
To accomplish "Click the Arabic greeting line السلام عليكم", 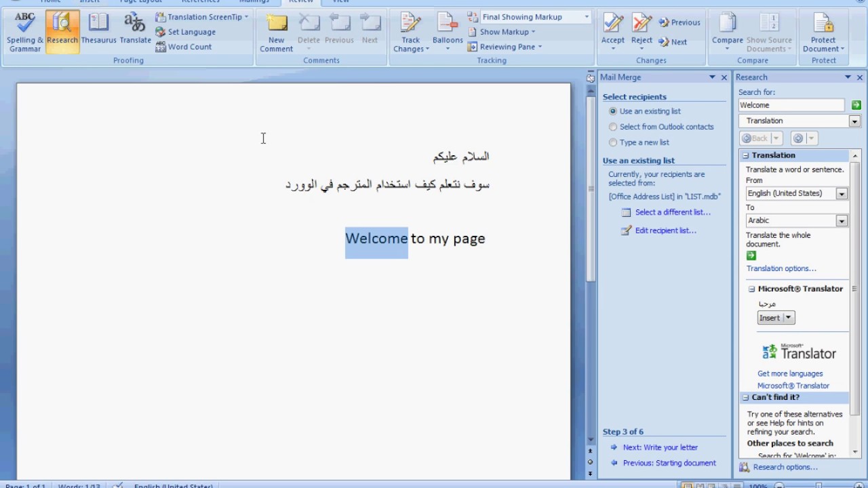I will (x=461, y=157).
